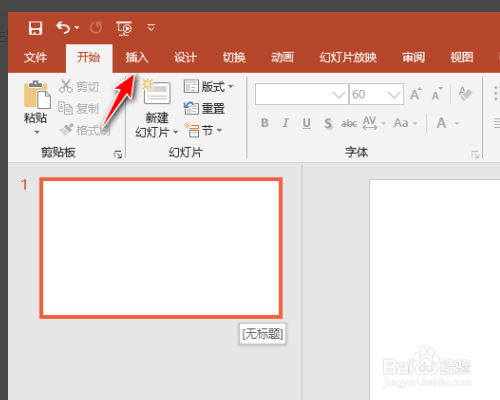
Task: Open the 字体 dialog launcher
Action: coord(475,154)
